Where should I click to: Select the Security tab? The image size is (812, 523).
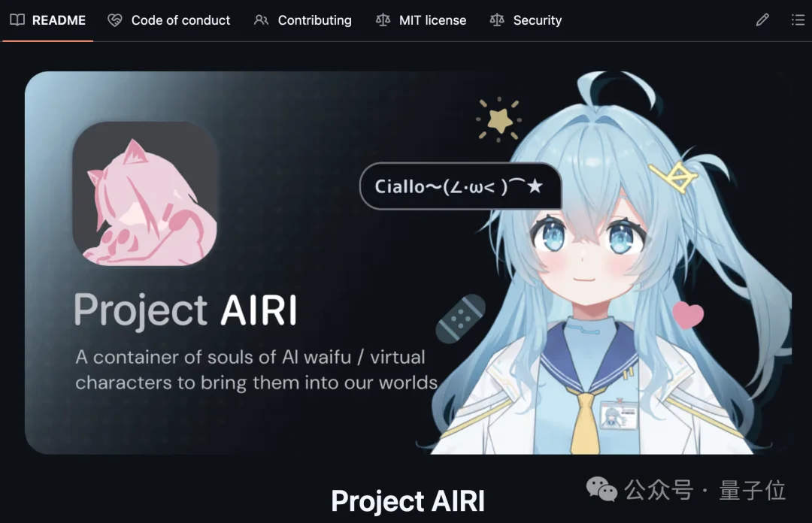(x=526, y=20)
